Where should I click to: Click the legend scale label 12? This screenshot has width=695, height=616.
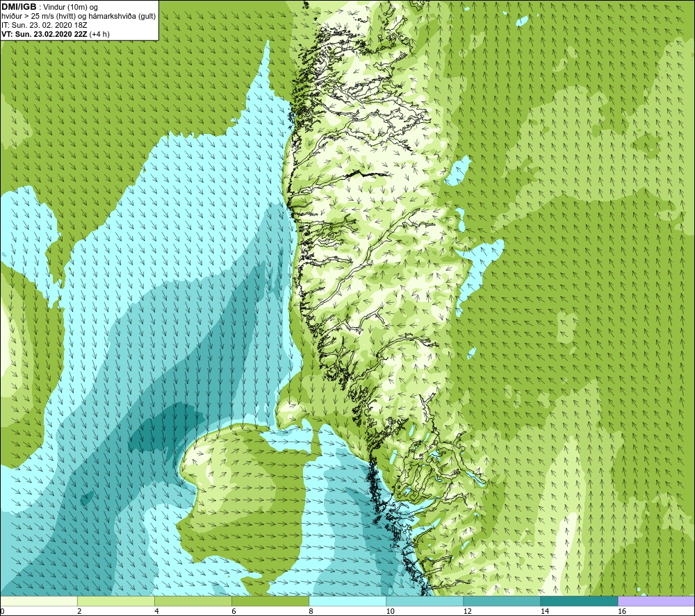pyautogui.click(x=467, y=611)
